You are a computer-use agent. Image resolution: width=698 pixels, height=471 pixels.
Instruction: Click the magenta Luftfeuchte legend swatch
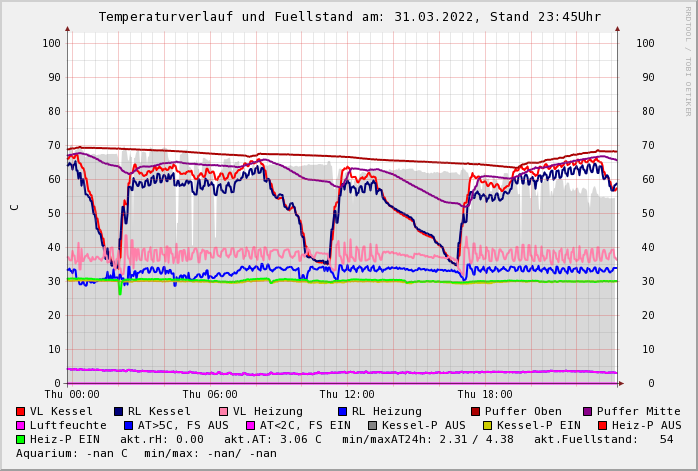coord(21,425)
